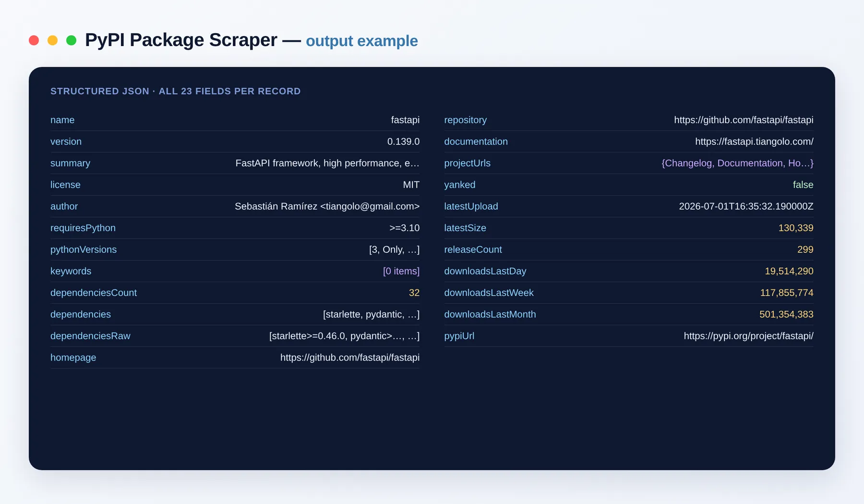This screenshot has width=864, height=504.
Task: Open the documentation URL 'https://fastapi.tiangolo.com/'
Action: (754, 142)
